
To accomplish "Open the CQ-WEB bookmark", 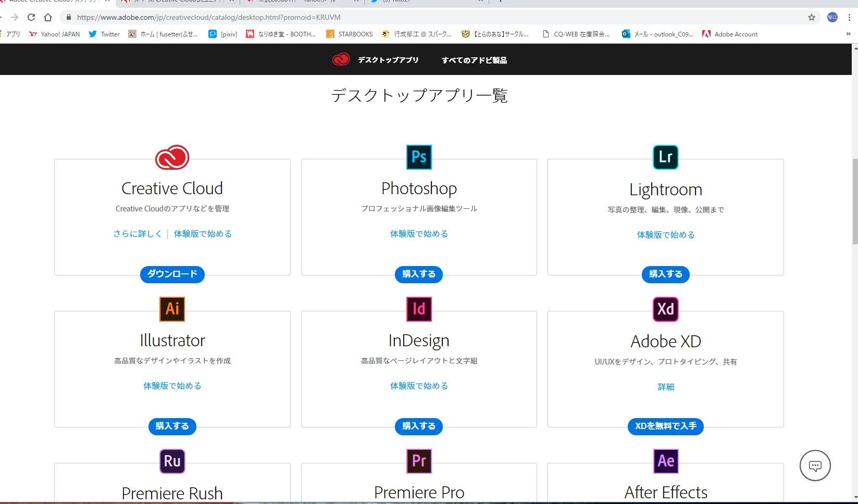I will [576, 34].
